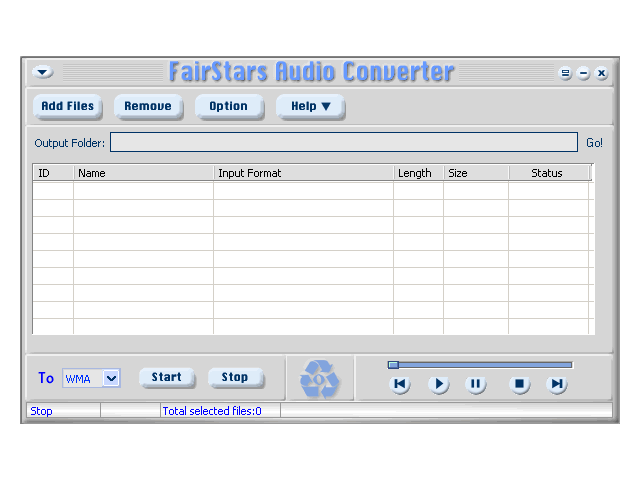Close the FairStars Audio Converter window
This screenshot has width=640, height=480.
601,73
